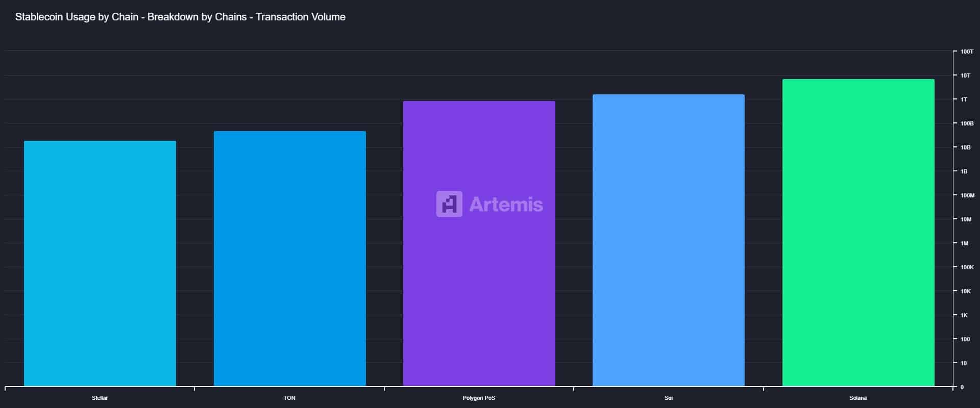The height and width of the screenshot is (408, 980).
Task: Click the Stellar x-axis label
Action: pos(100,398)
